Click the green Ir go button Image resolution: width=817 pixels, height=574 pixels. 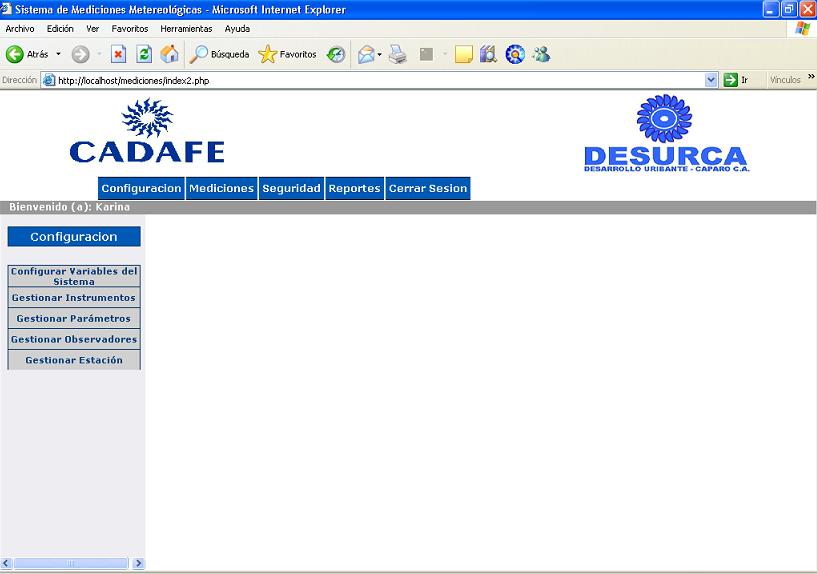coord(731,80)
